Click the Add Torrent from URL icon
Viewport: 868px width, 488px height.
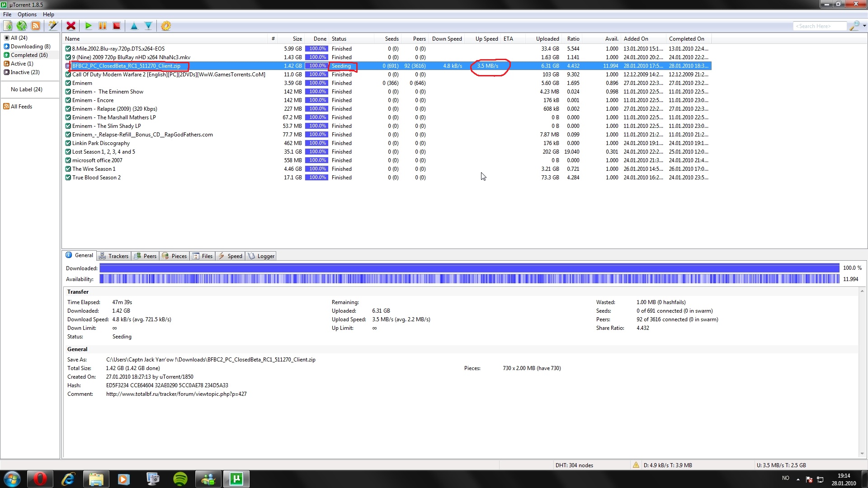point(22,26)
